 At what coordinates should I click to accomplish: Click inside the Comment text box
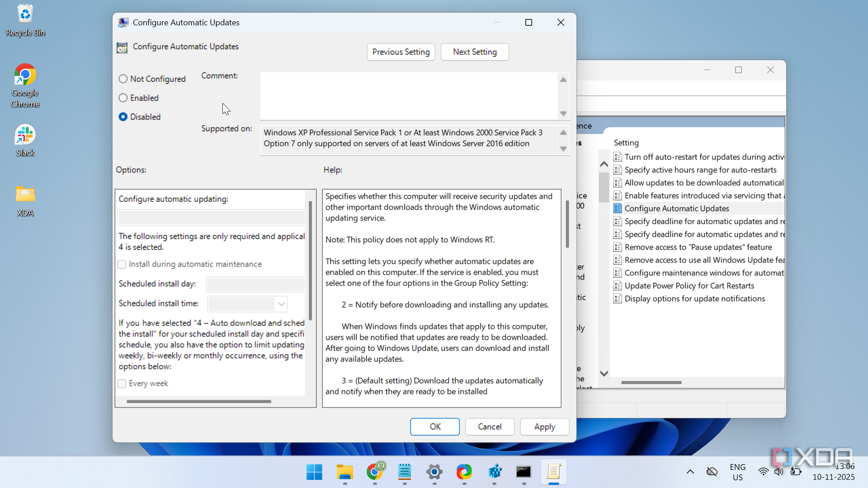[x=409, y=96]
